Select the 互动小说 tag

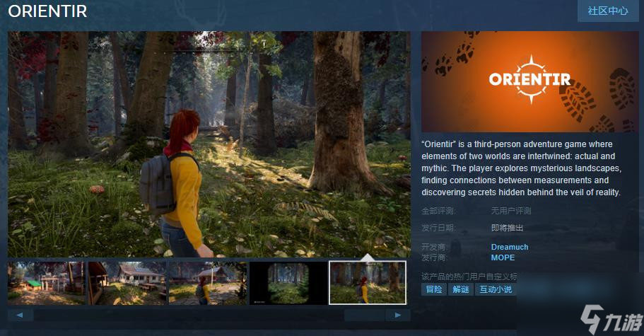(496, 289)
